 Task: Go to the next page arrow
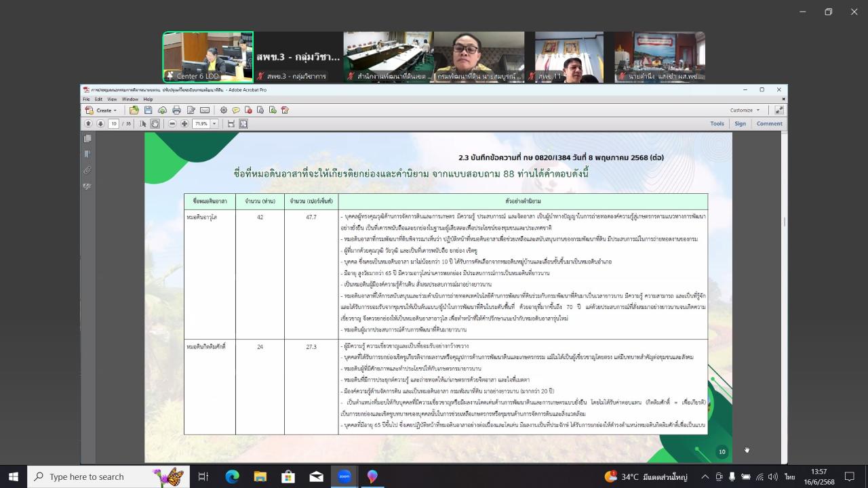coord(100,123)
